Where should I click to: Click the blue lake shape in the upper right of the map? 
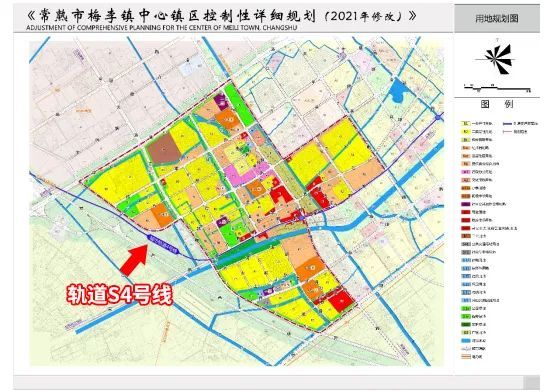(398, 90)
